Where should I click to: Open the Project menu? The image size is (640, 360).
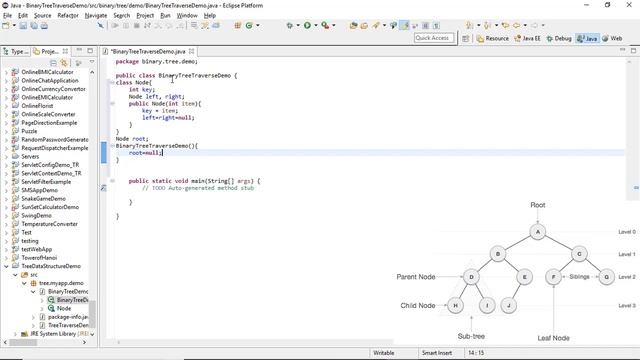(145, 16)
